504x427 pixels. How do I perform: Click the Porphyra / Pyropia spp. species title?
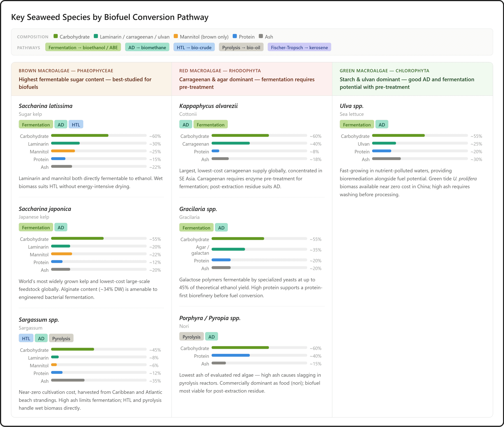[x=210, y=318]
